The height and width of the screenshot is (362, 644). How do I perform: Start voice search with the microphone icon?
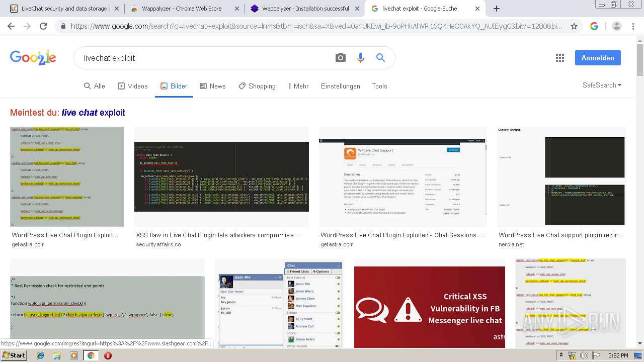[361, 58]
